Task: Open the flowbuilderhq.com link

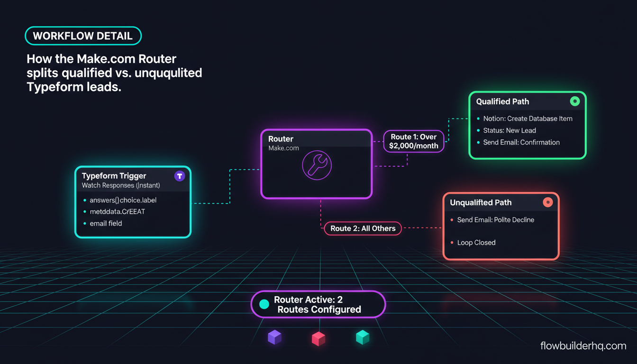Action: pyautogui.click(x=583, y=346)
